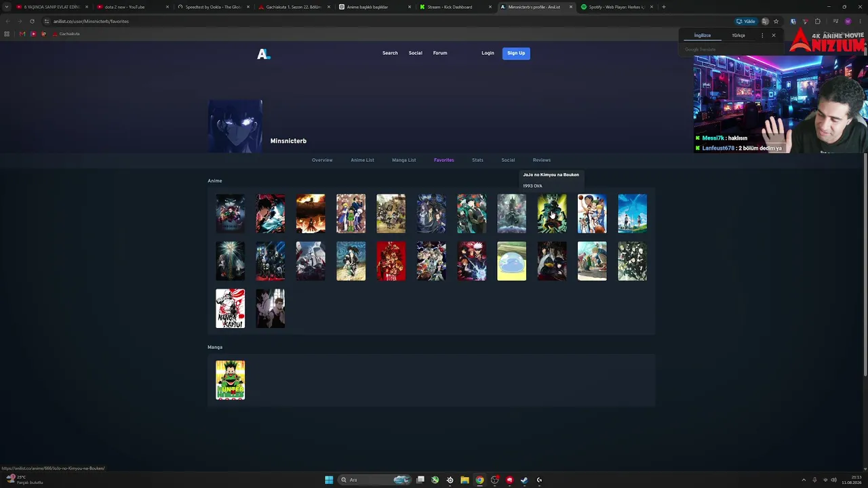Bookmark this page with the star icon
The image size is (868, 488).
(776, 21)
